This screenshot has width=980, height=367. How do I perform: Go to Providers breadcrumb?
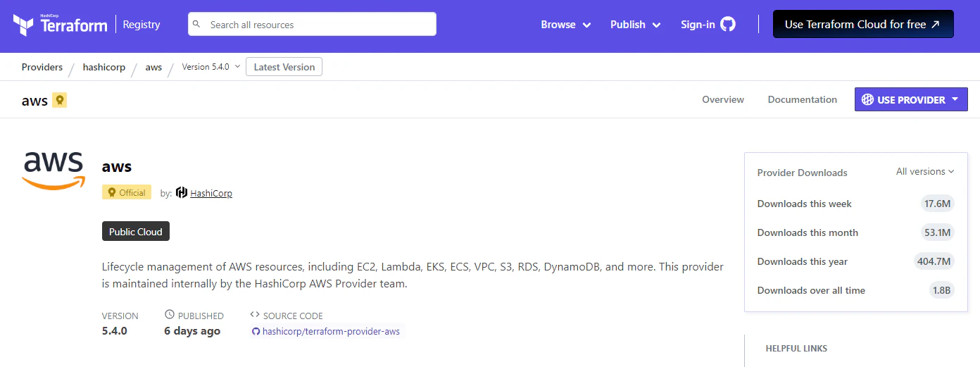[x=42, y=67]
